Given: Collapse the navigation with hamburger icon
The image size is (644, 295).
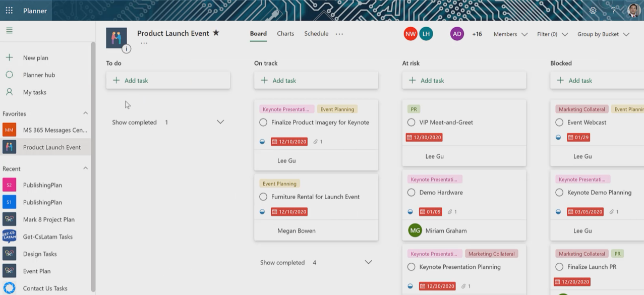Looking at the screenshot, I should pos(9,30).
